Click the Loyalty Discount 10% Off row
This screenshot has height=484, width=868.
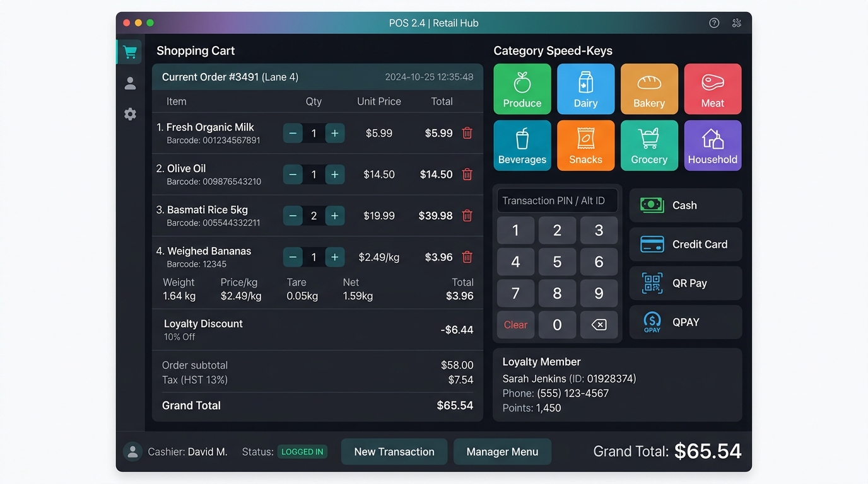point(317,330)
